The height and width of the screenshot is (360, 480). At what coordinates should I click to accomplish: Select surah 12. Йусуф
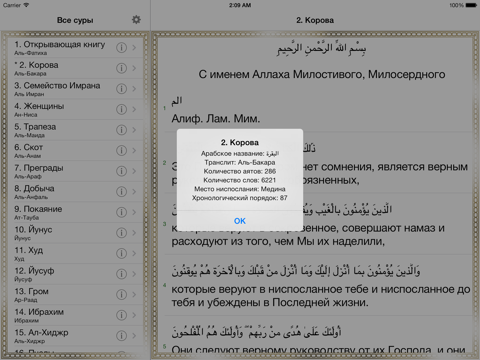(75, 274)
